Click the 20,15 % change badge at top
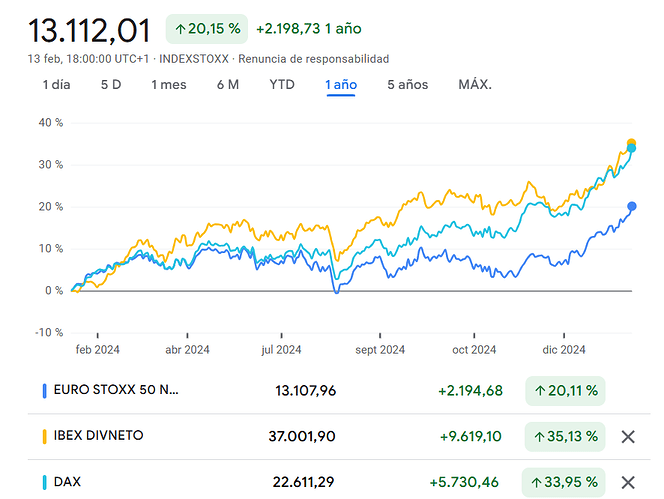The height and width of the screenshot is (499, 664). (x=207, y=29)
